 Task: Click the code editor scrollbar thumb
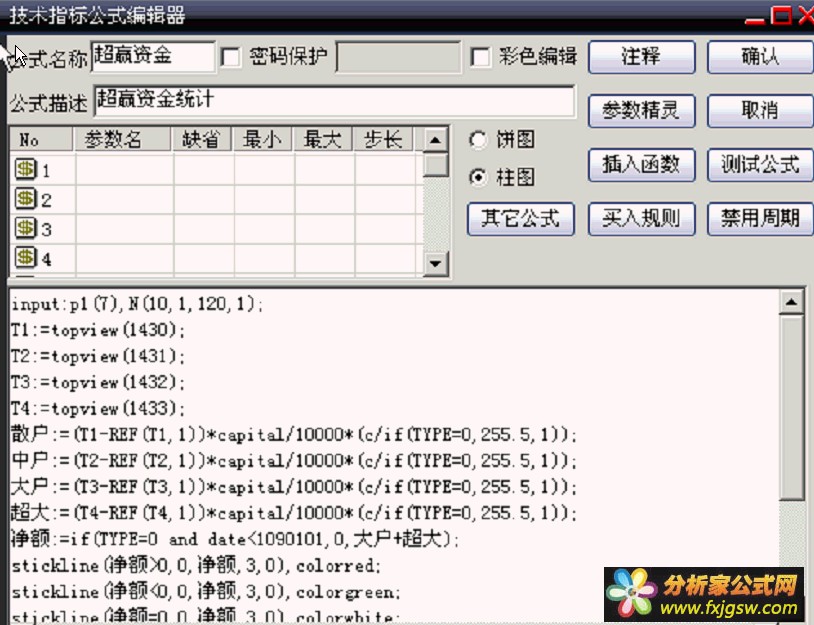pyautogui.click(x=792, y=407)
